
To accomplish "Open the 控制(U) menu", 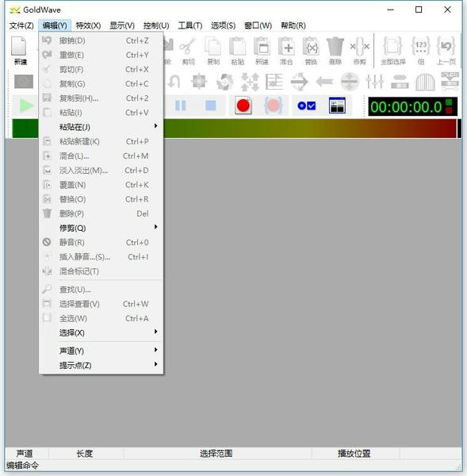I will click(x=156, y=25).
